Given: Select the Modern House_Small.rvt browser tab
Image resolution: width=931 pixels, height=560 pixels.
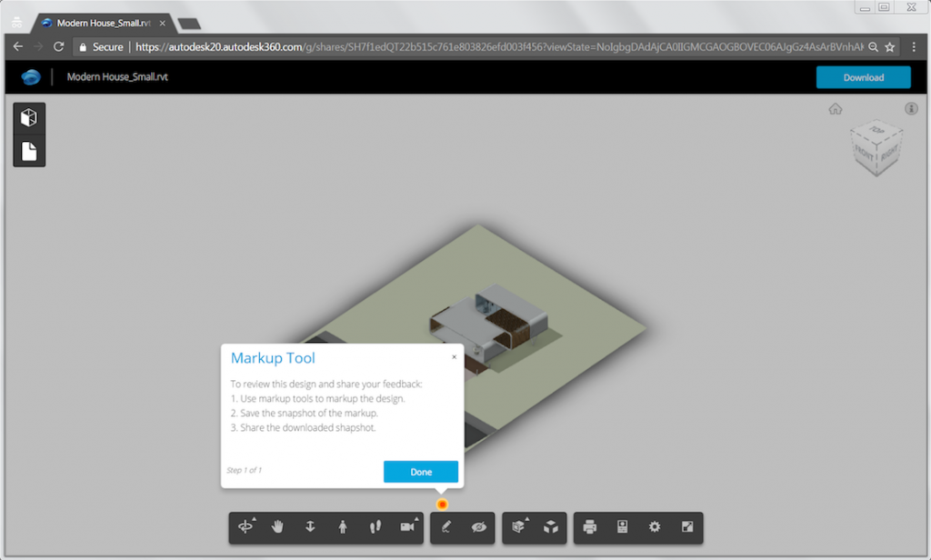Looking at the screenshot, I should click(102, 23).
